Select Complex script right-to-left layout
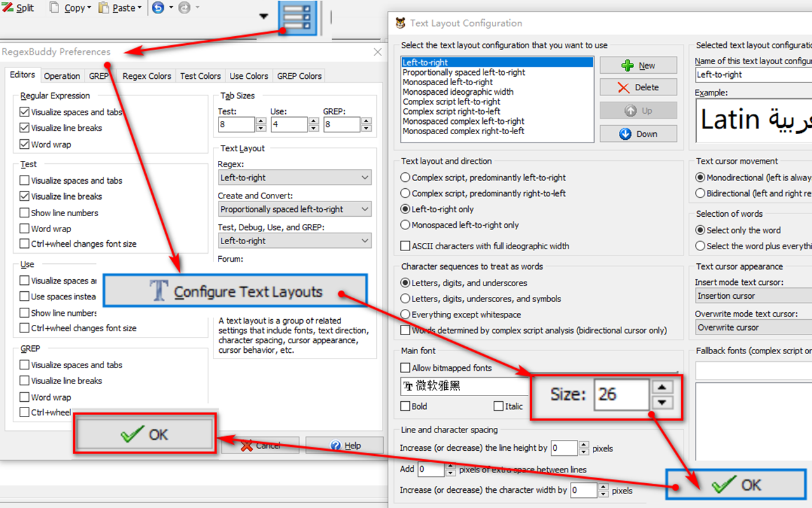Screen dimensions: 812x508 pyautogui.click(x=451, y=111)
